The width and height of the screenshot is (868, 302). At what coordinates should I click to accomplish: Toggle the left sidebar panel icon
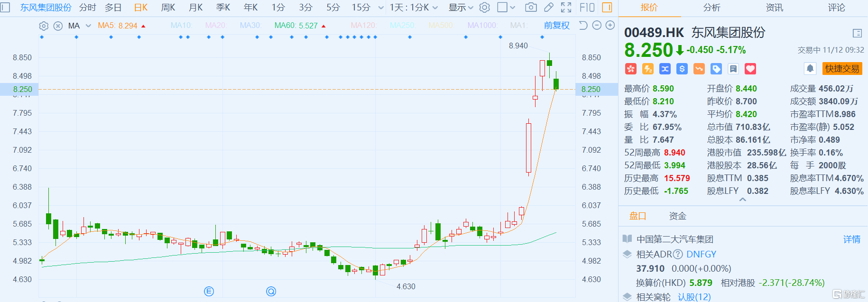point(5,8)
